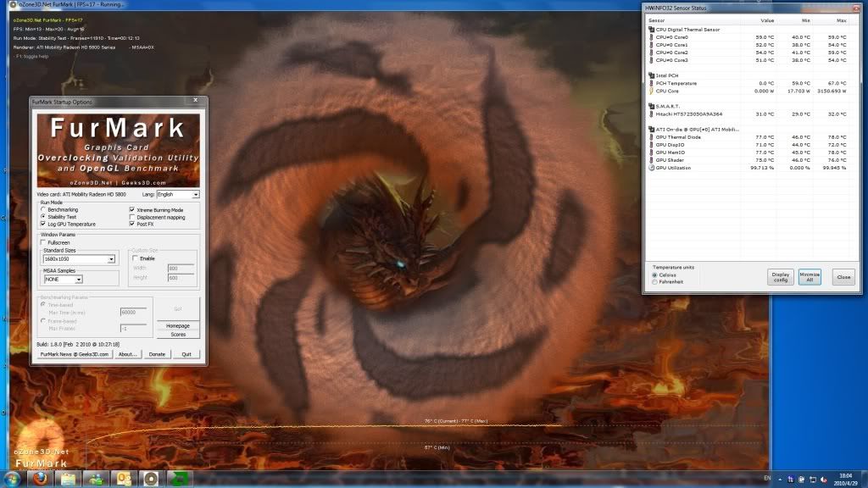Click thermometer icon beside PCH Temperature
Image resolution: width=868 pixels, height=488 pixels.
[x=651, y=84]
